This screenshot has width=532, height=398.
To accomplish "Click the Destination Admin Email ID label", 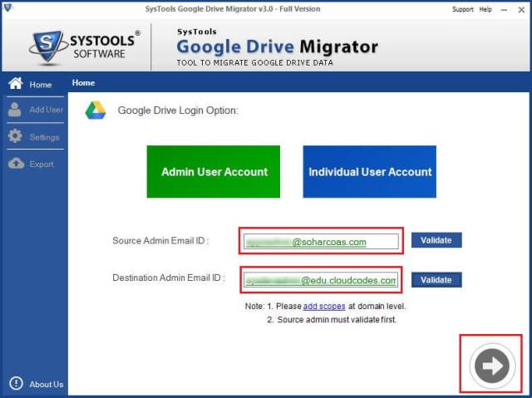I will [168, 278].
